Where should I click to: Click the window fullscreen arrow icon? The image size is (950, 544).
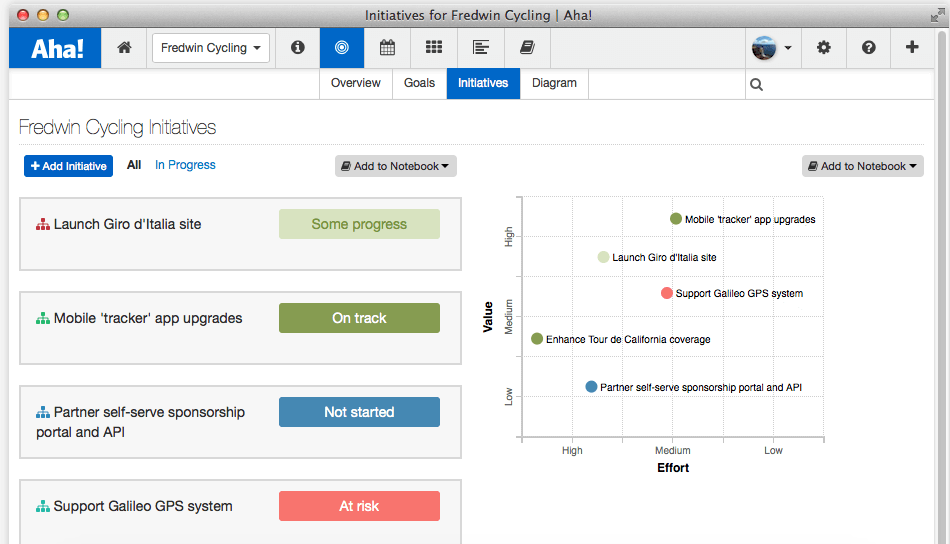(x=937, y=15)
